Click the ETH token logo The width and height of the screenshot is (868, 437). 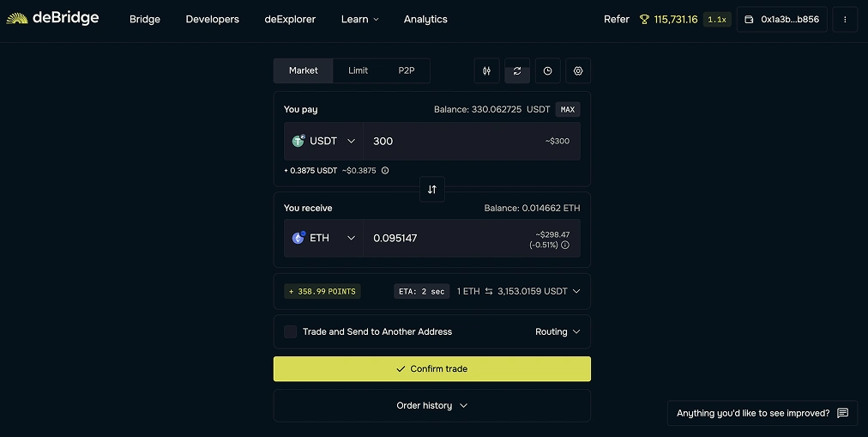298,238
